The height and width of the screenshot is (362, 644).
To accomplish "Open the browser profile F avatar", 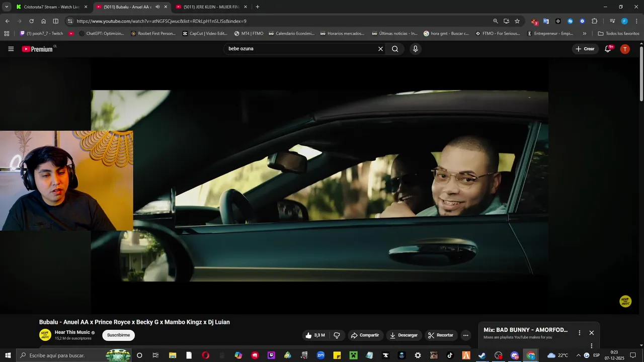I will pyautogui.click(x=624, y=21).
